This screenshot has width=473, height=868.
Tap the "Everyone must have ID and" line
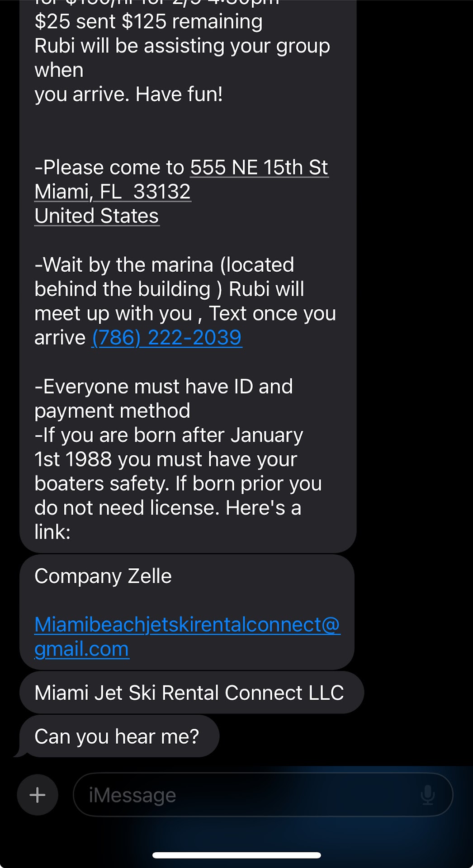(164, 387)
